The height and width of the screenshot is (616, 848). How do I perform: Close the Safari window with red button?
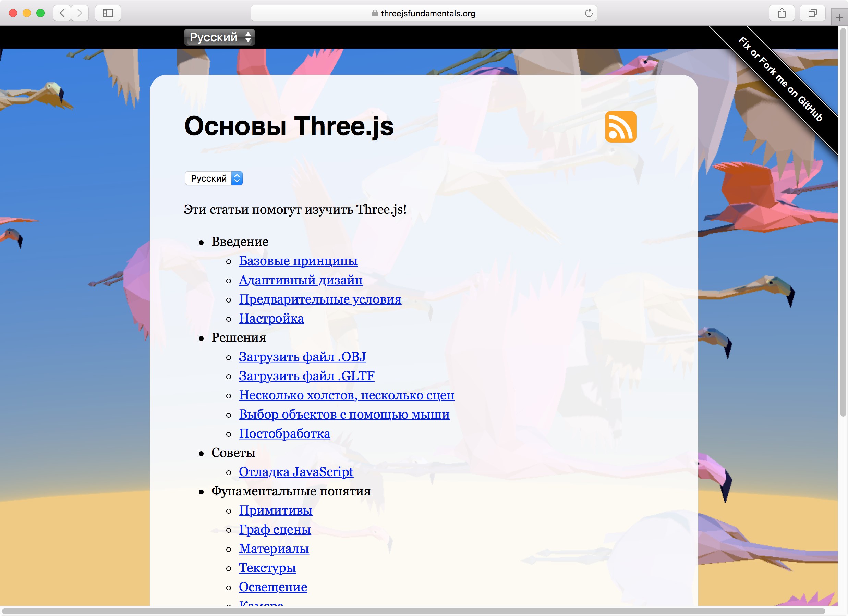[x=13, y=13]
